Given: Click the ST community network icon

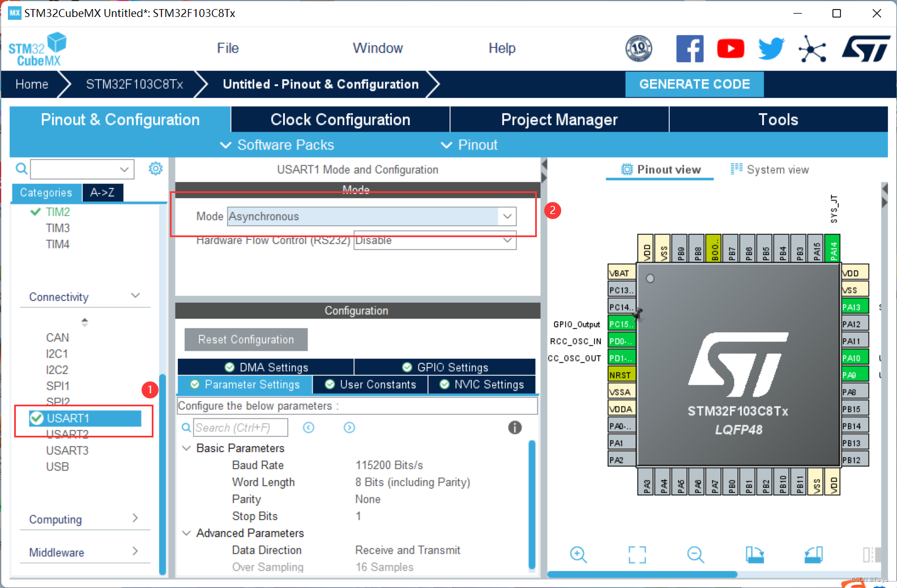Looking at the screenshot, I should 812,49.
